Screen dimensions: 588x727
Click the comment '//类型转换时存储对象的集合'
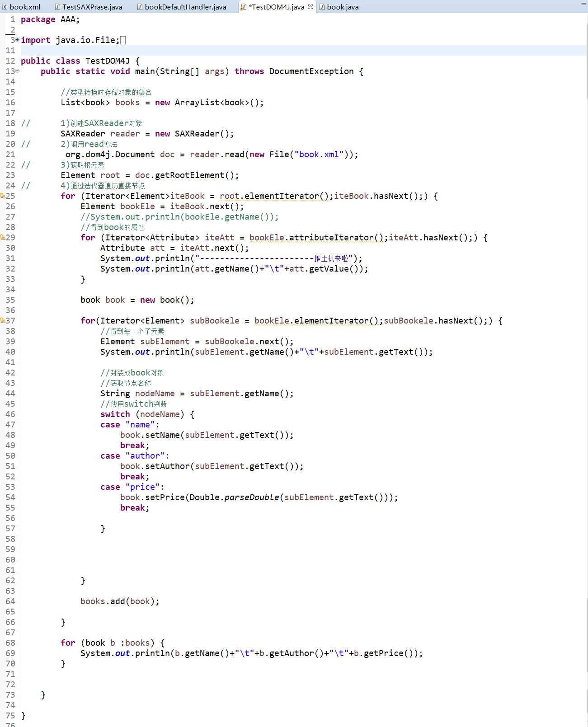pyautogui.click(x=106, y=92)
